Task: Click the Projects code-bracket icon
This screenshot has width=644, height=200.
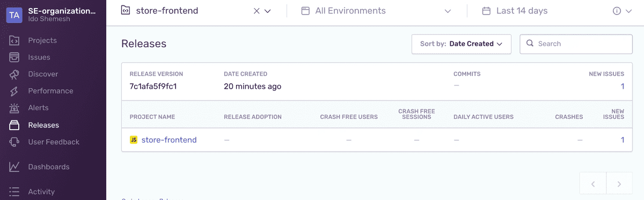Action: [14, 40]
